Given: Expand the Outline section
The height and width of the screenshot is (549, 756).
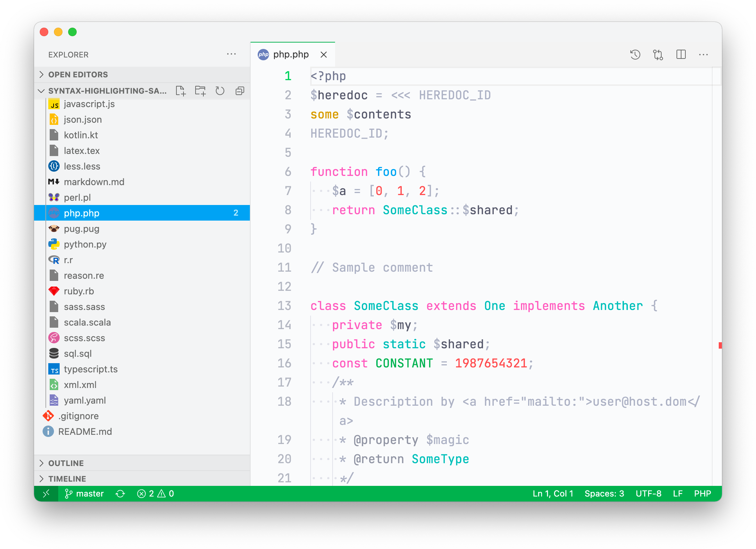Looking at the screenshot, I should tap(65, 463).
